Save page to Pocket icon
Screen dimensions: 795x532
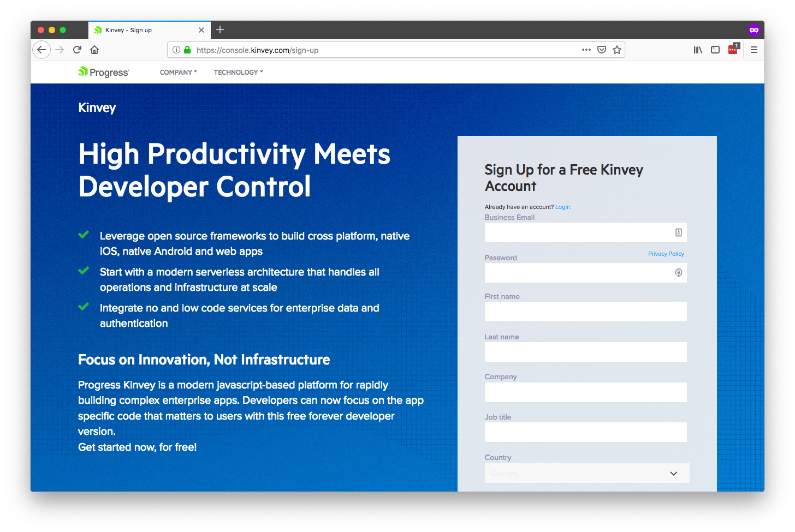click(x=602, y=50)
